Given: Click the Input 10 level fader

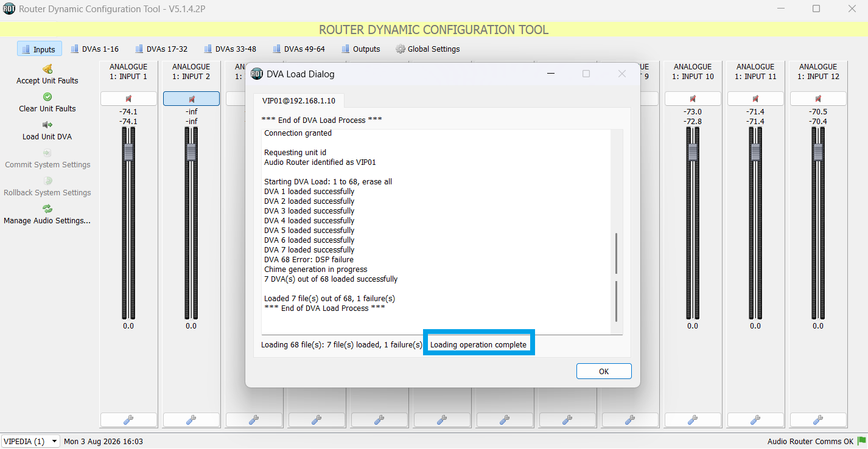Looking at the screenshot, I should tap(693, 152).
